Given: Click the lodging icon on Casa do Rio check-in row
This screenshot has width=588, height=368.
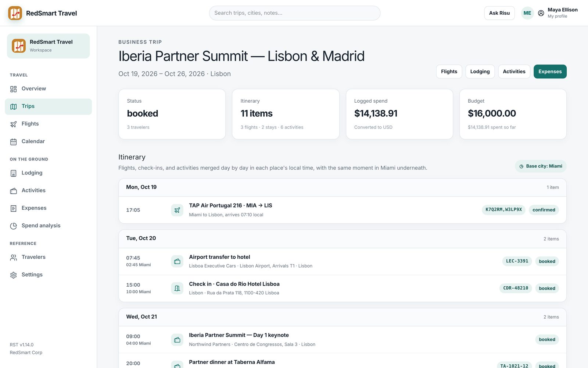Looking at the screenshot, I should [177, 289].
